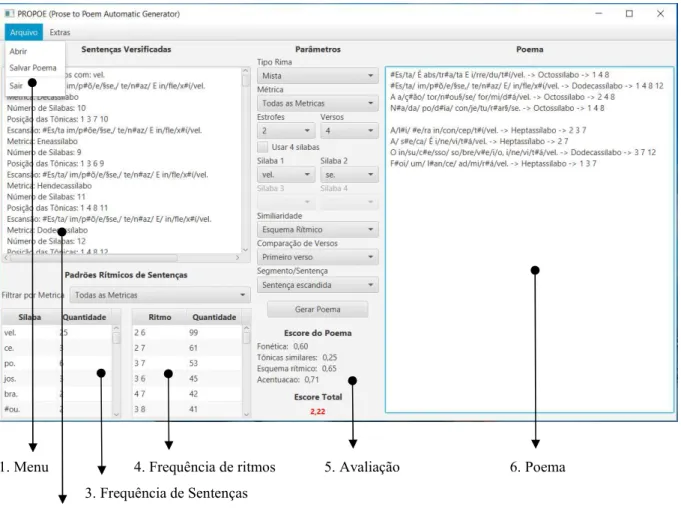Click the Número de Sílabas: 10 line
This screenshot has height=512, width=681.
(x=46, y=108)
